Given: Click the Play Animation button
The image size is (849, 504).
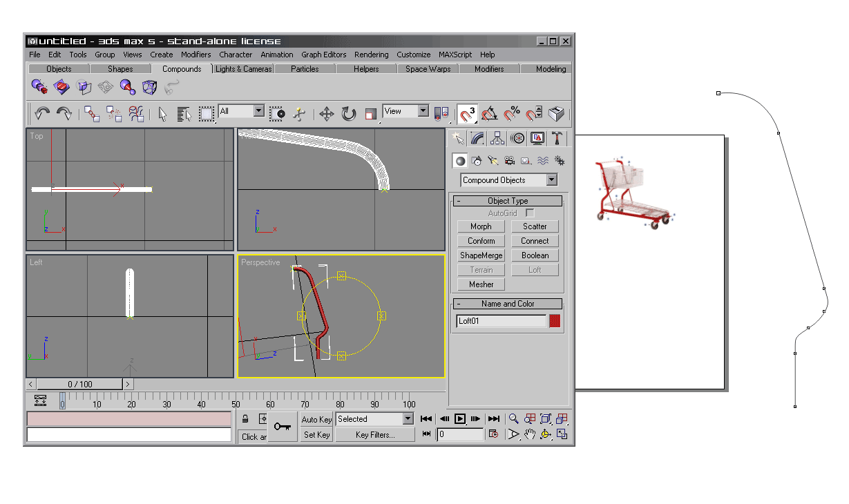Looking at the screenshot, I should (x=460, y=418).
